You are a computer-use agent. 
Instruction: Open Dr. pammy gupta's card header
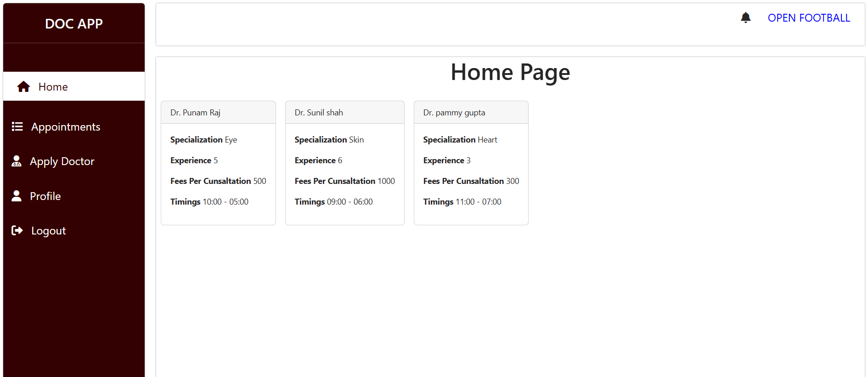click(471, 113)
